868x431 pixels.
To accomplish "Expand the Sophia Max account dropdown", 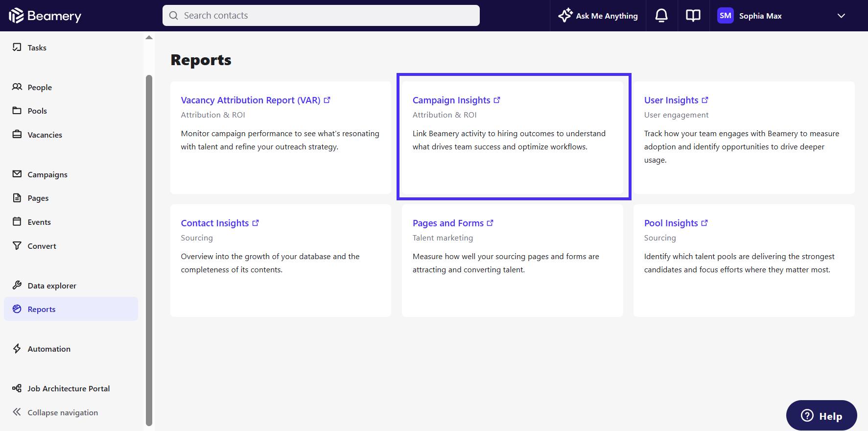I will click(x=841, y=16).
